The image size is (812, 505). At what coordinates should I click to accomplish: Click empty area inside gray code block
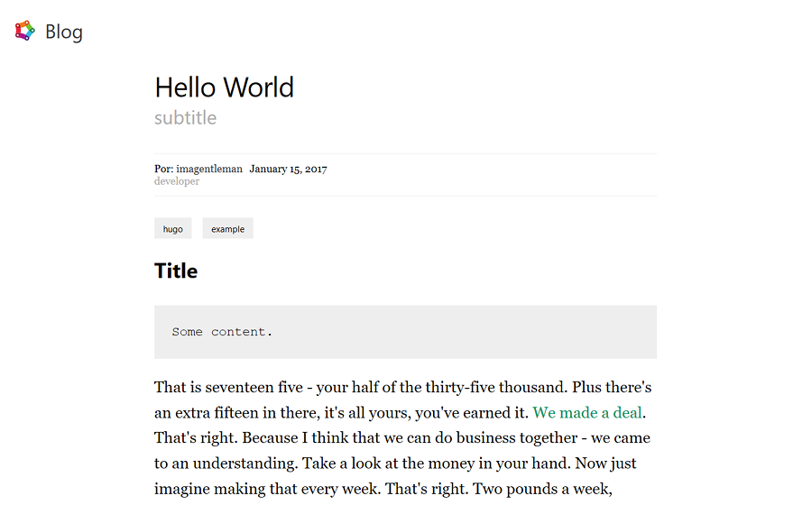pyautogui.click(x=466, y=332)
